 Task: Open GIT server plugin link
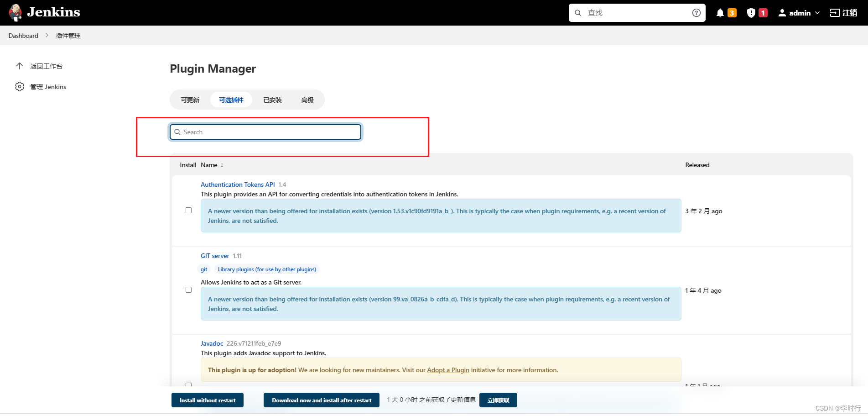click(215, 256)
